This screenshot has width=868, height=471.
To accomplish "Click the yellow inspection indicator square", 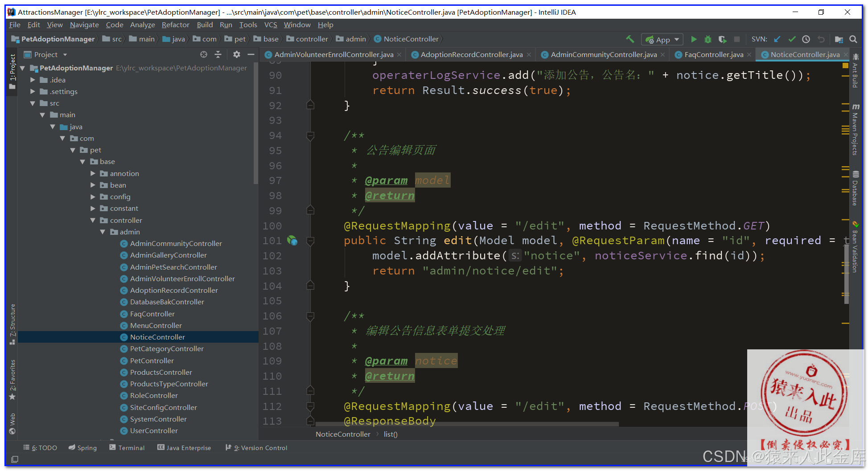I will 845,66.
